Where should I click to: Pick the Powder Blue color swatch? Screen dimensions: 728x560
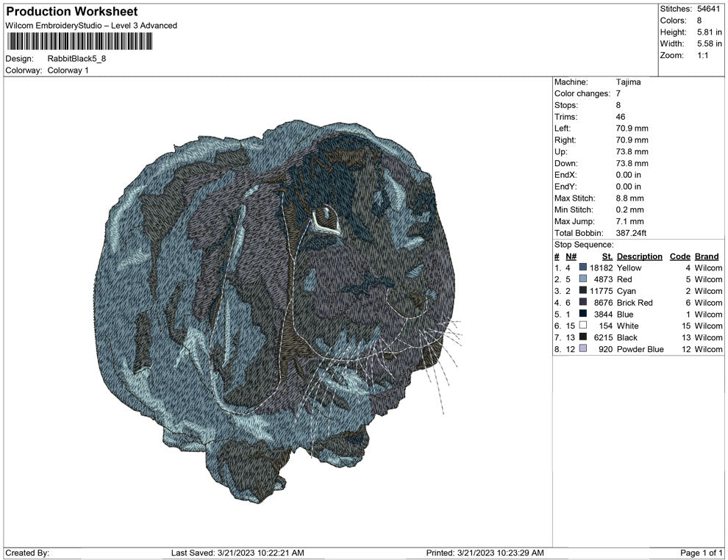583,349
